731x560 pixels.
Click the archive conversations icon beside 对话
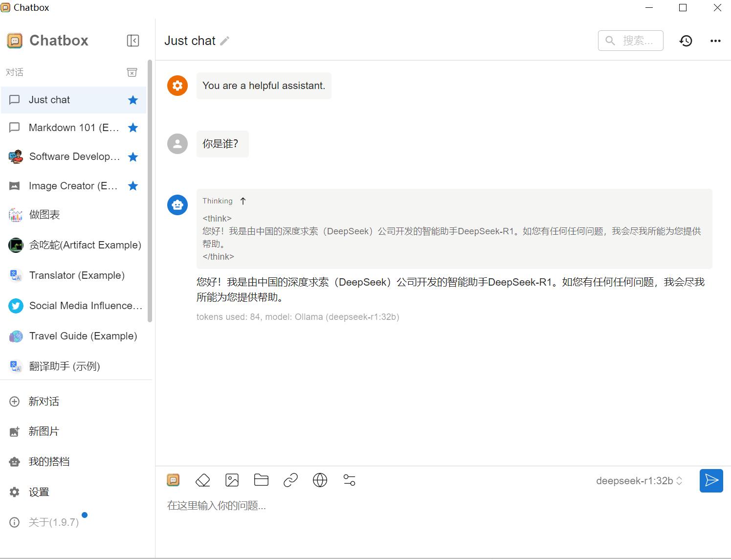pyautogui.click(x=132, y=72)
